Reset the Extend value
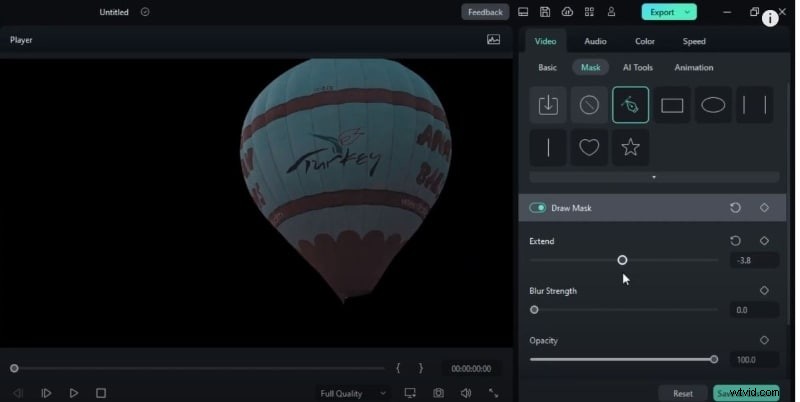The width and height of the screenshot is (800, 402). click(735, 241)
